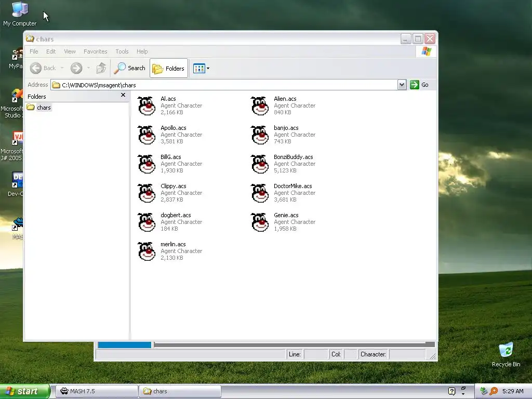This screenshot has width=532, height=399.
Task: Close the Folders side pane
Action: point(123,95)
